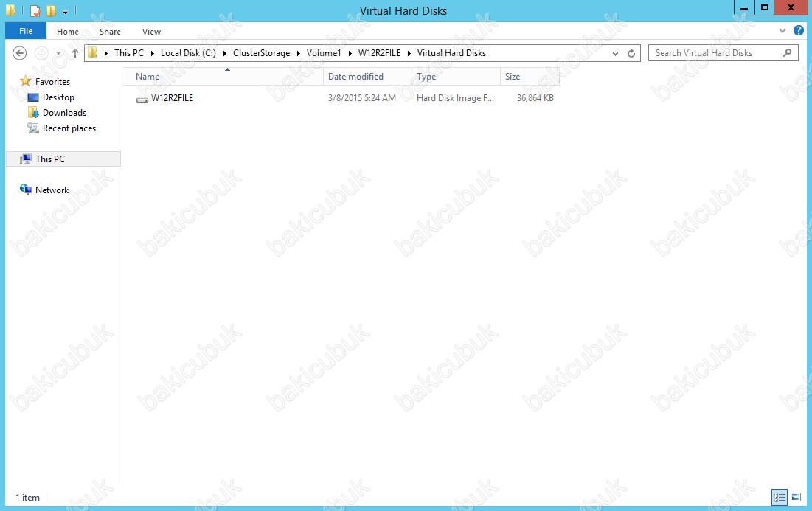Viewport: 812px width, 511px height.
Task: Expand the breadcrumb arrow before This PC
Action: pos(106,53)
